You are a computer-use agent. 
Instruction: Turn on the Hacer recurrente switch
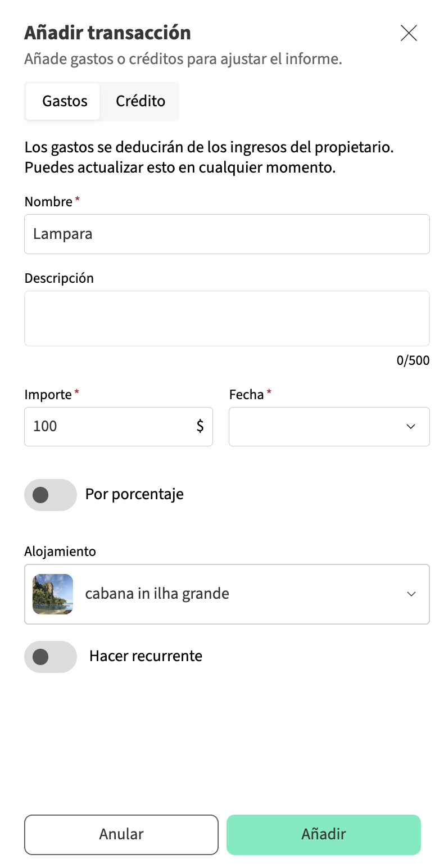pyautogui.click(x=51, y=656)
